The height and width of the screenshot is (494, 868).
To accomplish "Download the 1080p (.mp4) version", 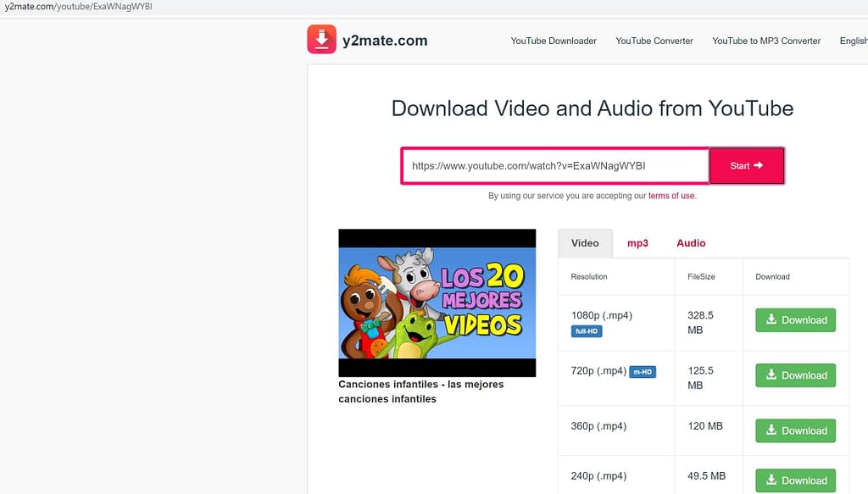I will (x=795, y=319).
